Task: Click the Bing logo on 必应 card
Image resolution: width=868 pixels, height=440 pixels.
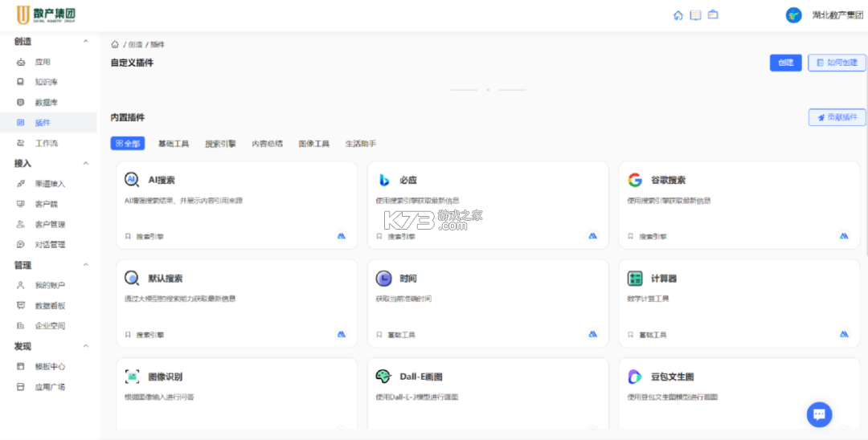Action: click(x=383, y=180)
